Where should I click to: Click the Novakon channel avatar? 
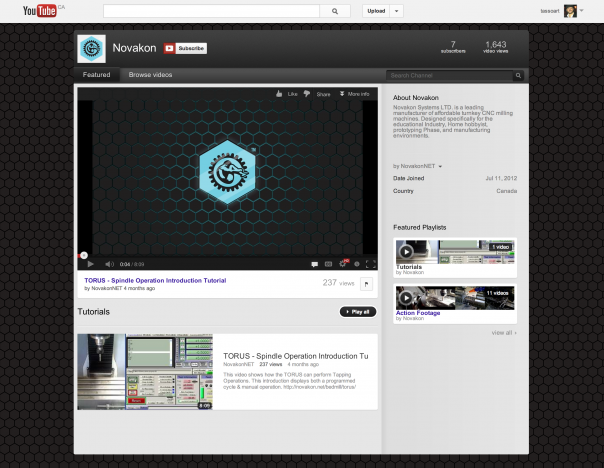click(91, 49)
